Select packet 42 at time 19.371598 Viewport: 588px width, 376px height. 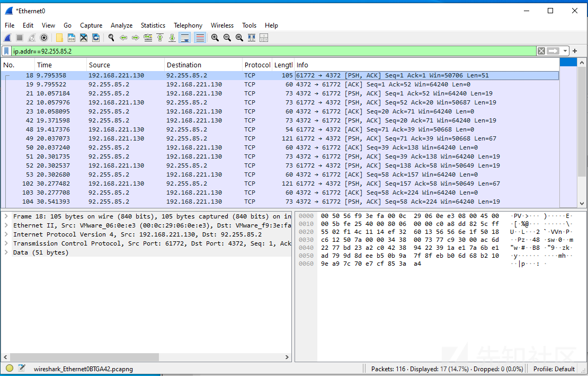(280, 120)
